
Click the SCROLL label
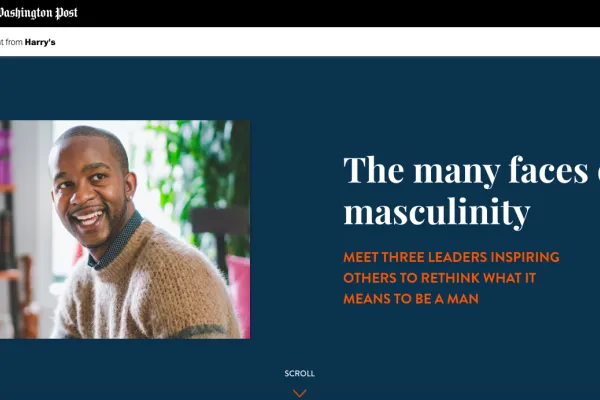(x=300, y=373)
